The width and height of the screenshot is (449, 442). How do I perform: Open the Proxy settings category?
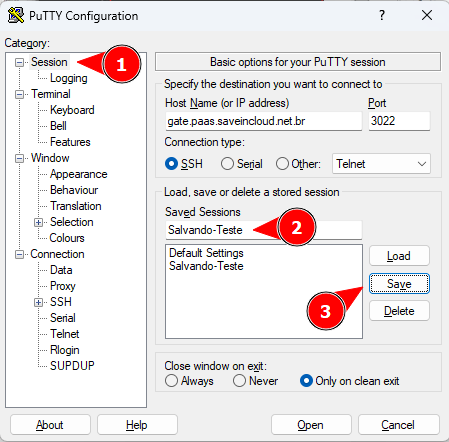pyautogui.click(x=63, y=286)
